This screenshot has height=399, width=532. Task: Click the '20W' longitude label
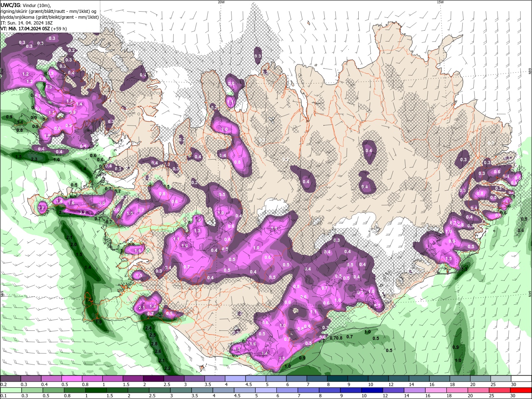[x=221, y=2]
